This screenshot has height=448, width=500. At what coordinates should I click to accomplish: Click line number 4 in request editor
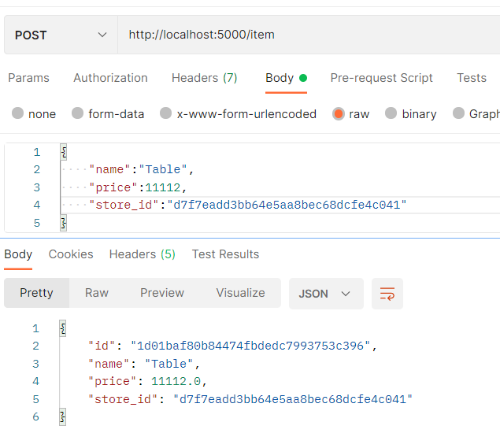click(37, 205)
